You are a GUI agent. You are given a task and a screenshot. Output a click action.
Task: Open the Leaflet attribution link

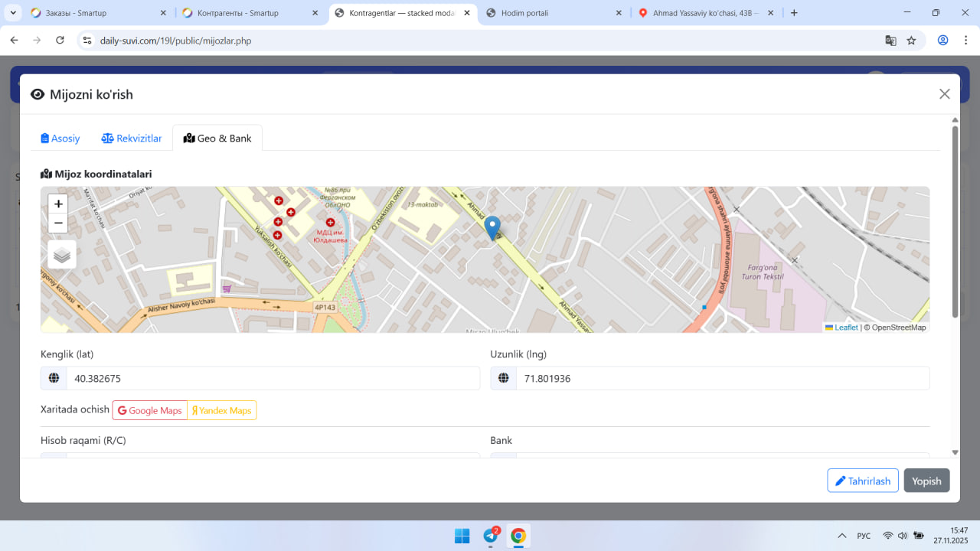[x=845, y=328]
